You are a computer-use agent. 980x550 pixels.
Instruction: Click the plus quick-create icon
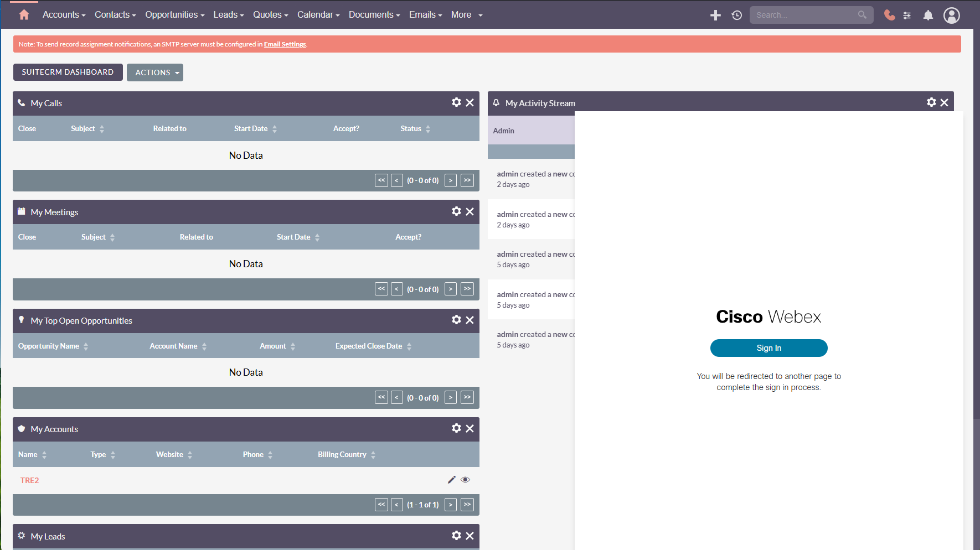point(715,15)
